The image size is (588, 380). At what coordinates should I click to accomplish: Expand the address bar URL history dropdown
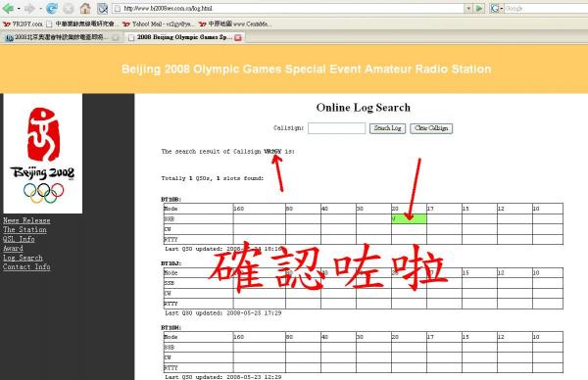pos(468,8)
